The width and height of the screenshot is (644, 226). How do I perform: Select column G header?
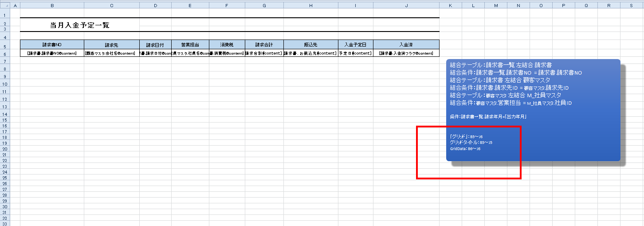coord(264,5)
